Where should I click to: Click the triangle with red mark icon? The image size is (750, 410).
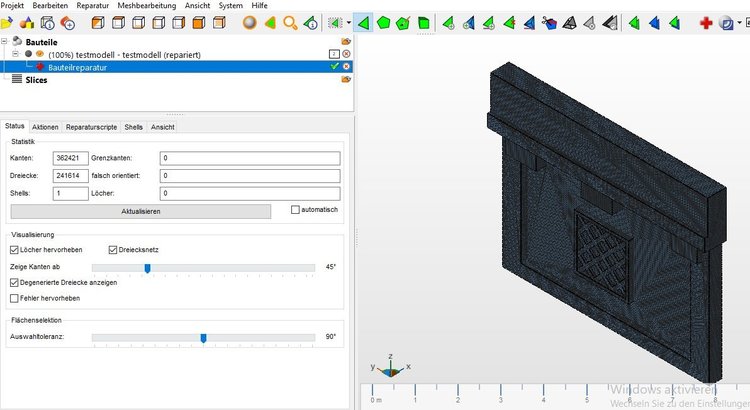[509, 22]
